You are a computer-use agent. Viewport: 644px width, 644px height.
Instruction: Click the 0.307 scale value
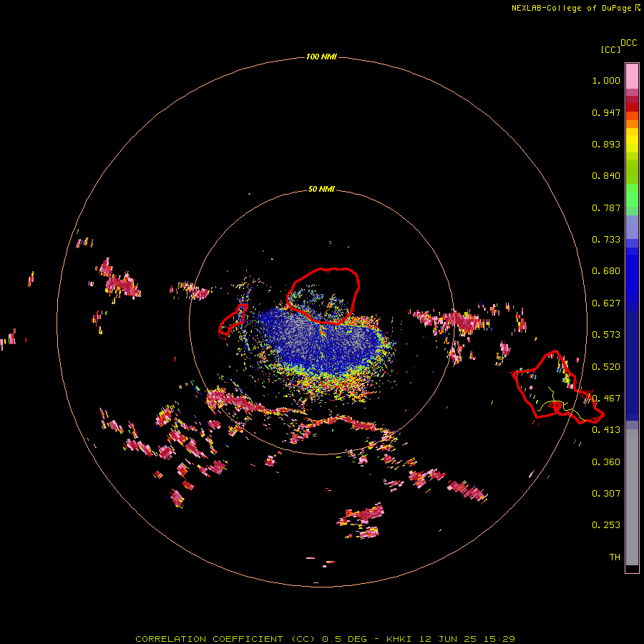click(x=606, y=494)
